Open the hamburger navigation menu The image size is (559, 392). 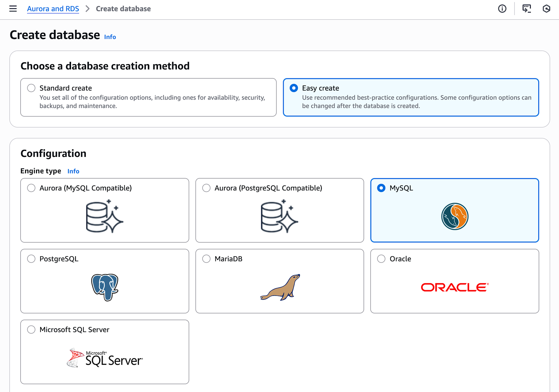pyautogui.click(x=13, y=9)
